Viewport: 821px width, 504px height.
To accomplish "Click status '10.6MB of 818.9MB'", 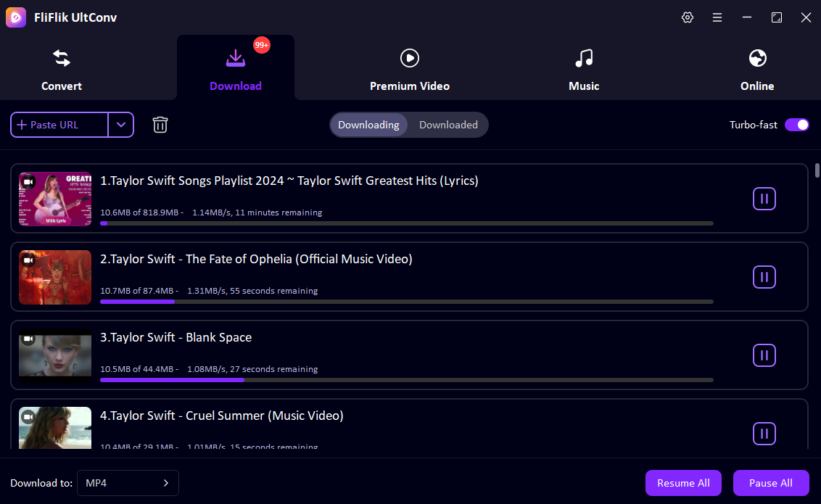I will (139, 212).
